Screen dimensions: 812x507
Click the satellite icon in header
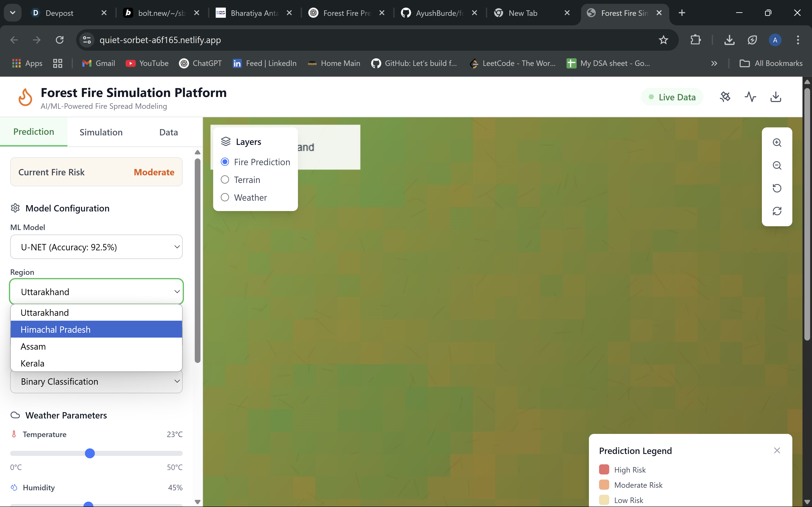[x=725, y=97]
